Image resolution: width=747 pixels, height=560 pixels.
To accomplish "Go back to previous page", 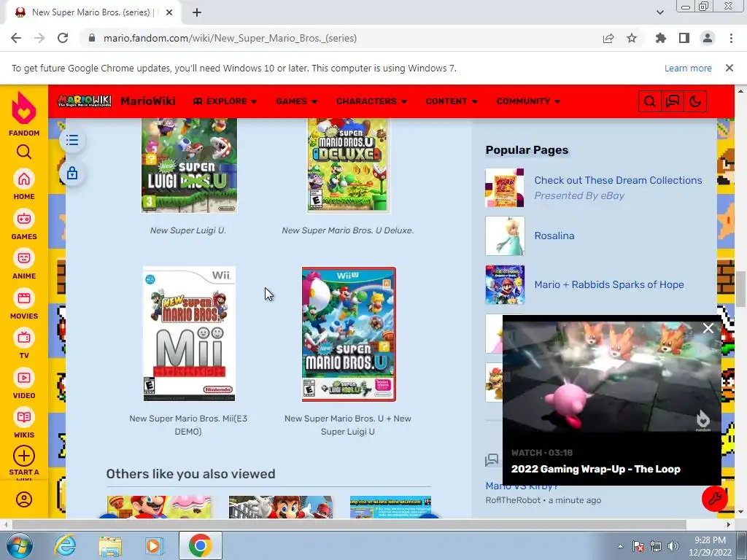I will click(16, 38).
